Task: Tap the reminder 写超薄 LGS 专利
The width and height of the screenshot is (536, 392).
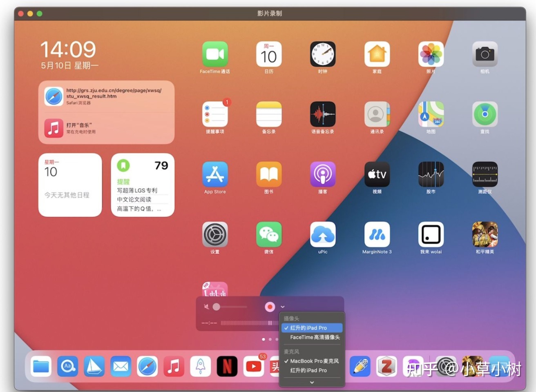Action: (x=137, y=190)
